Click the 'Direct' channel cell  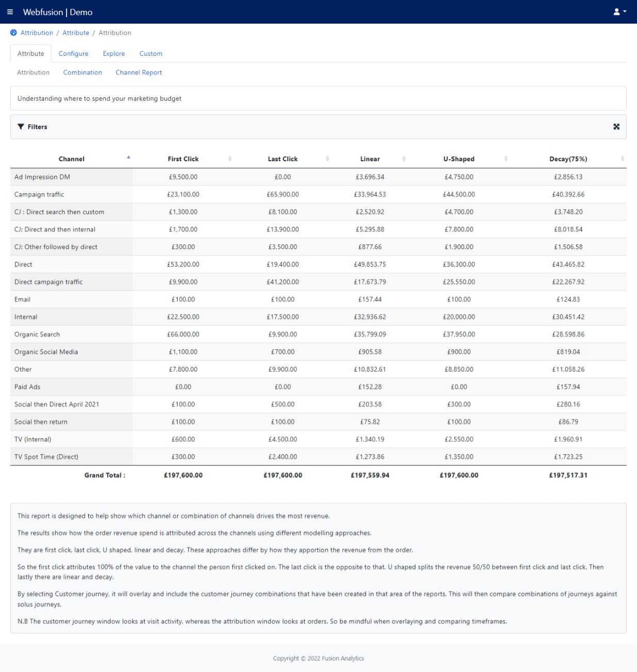71,264
